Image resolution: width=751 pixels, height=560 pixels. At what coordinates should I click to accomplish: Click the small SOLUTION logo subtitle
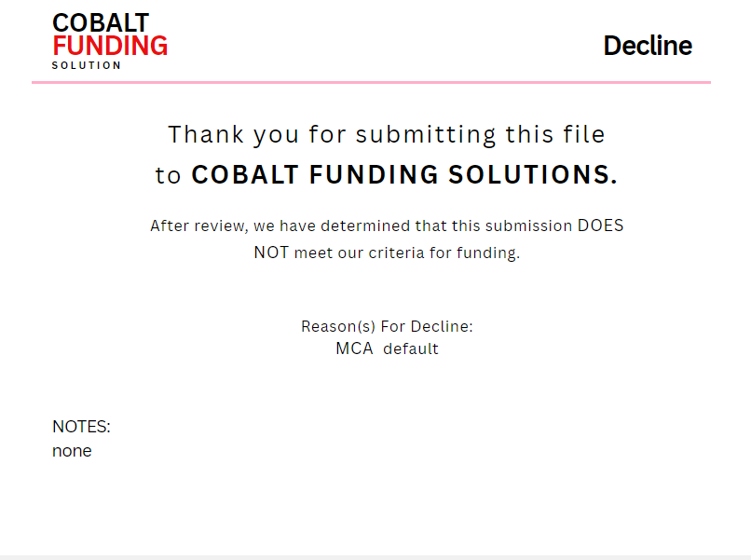click(x=87, y=66)
